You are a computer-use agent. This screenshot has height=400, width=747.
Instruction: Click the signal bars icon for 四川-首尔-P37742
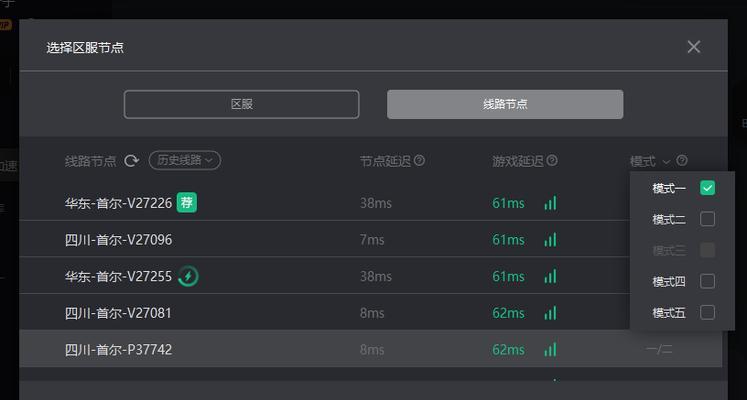(x=550, y=350)
